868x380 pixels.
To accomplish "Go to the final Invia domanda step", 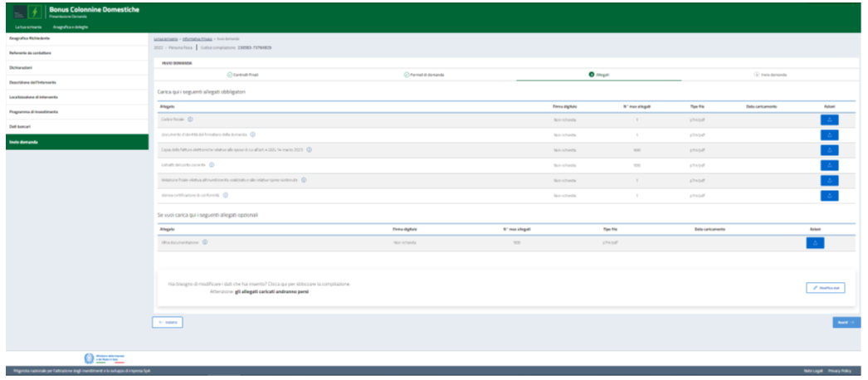I will coord(771,75).
